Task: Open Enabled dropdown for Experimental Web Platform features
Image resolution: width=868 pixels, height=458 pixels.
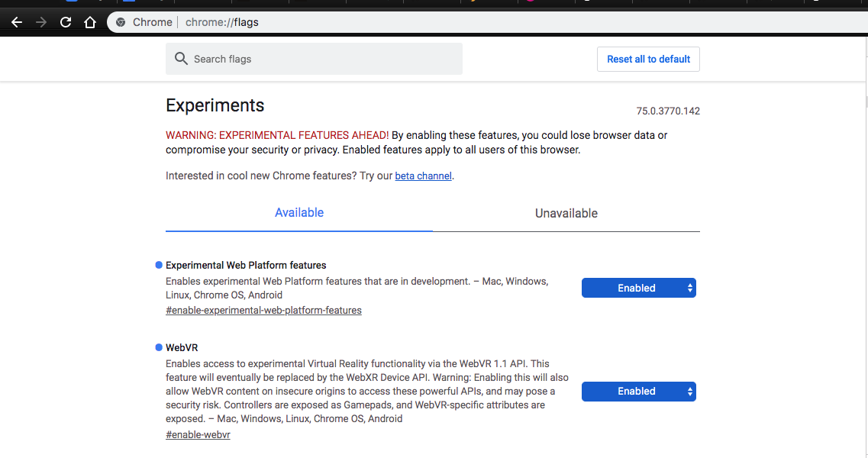Action: point(639,288)
